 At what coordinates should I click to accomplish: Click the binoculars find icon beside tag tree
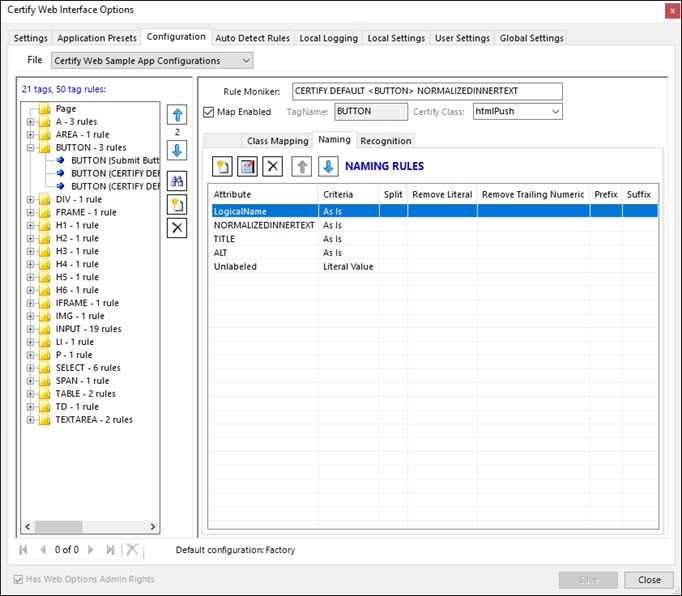click(177, 181)
